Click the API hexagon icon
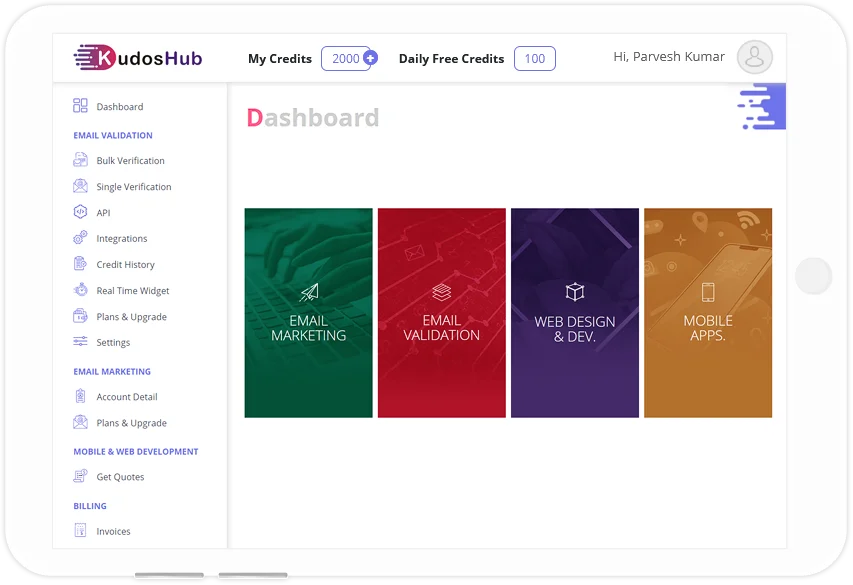Screen dimensions: 853x585 [x=81, y=212]
